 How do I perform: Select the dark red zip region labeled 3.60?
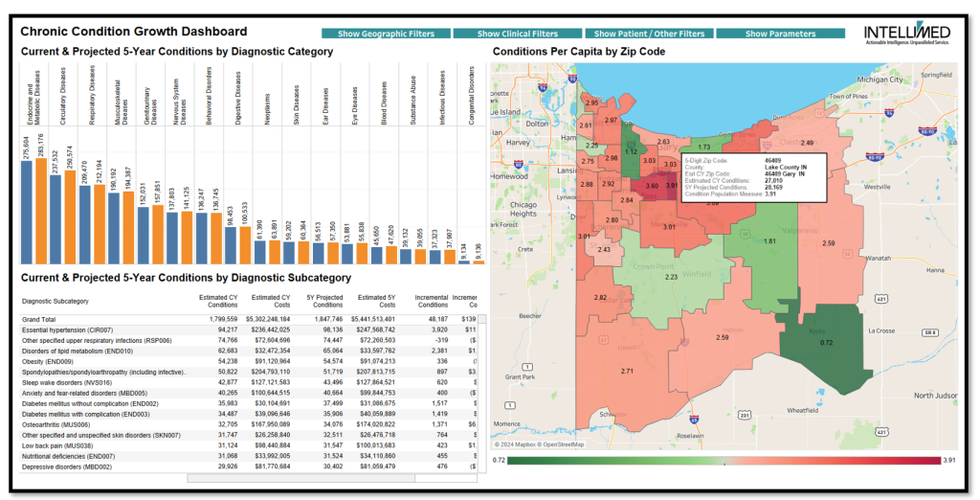(x=650, y=187)
